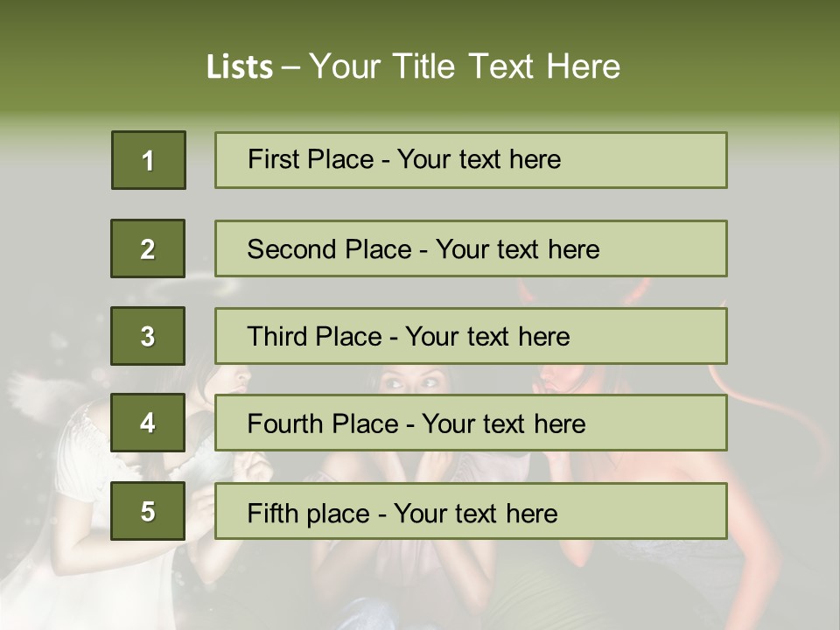
Task: Click the Second Place text bar
Action: [471, 248]
